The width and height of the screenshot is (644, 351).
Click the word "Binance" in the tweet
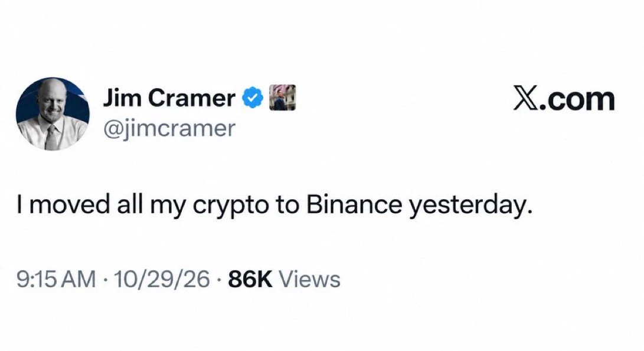[354, 204]
